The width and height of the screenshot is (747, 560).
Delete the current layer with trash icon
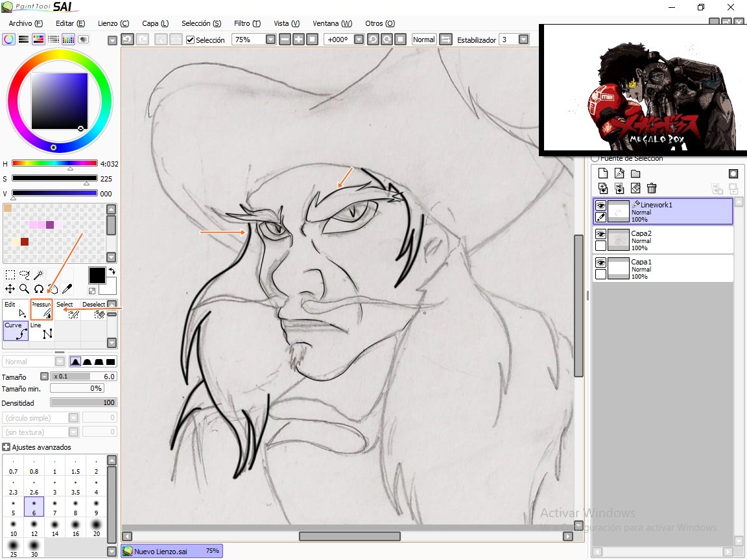(652, 188)
